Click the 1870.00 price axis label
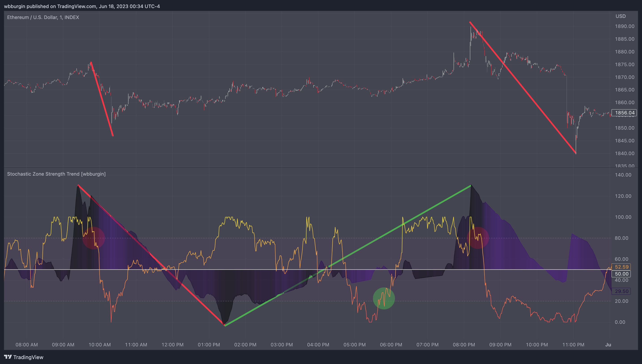 625,77
